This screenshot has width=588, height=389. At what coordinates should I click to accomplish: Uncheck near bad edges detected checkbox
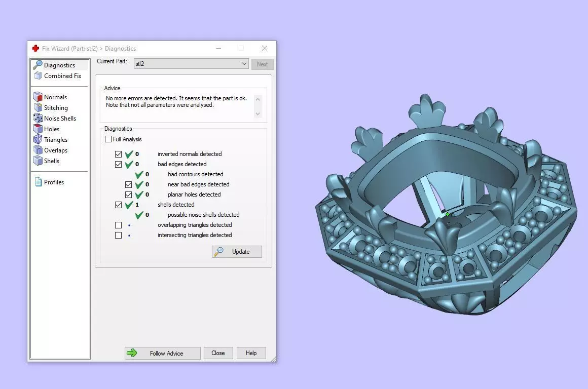[128, 184]
